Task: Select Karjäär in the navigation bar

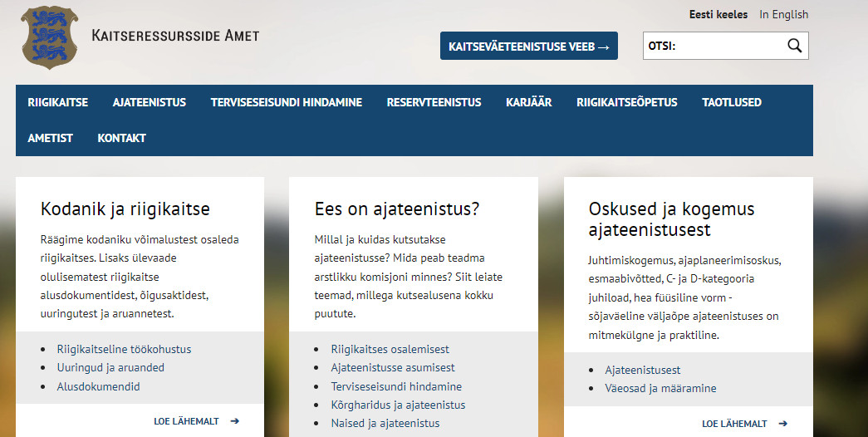Action: [528, 102]
